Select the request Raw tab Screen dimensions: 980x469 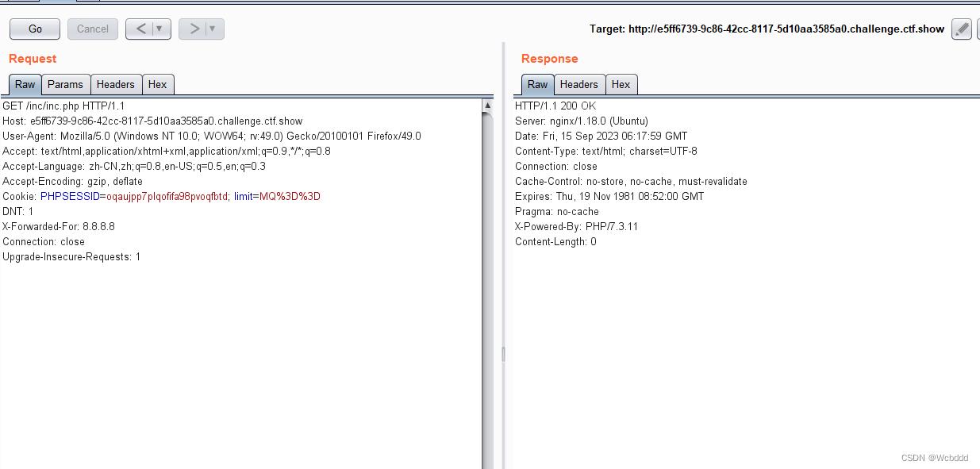point(25,84)
